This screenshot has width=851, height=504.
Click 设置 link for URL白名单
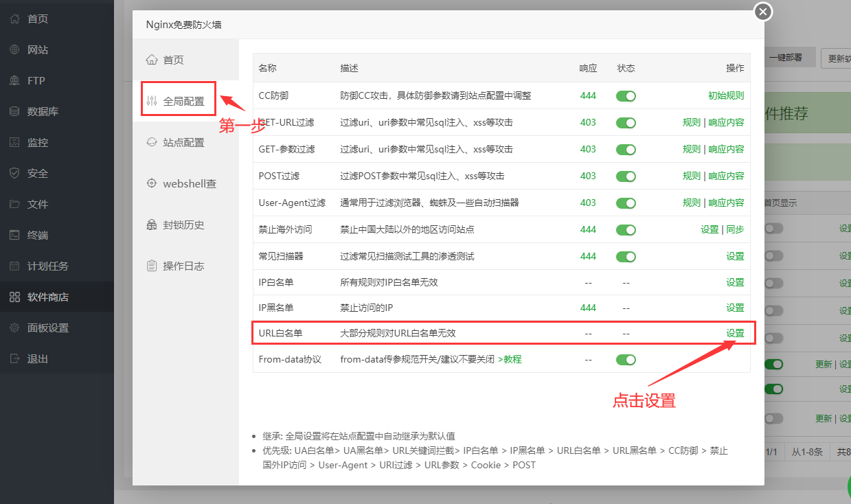point(736,333)
